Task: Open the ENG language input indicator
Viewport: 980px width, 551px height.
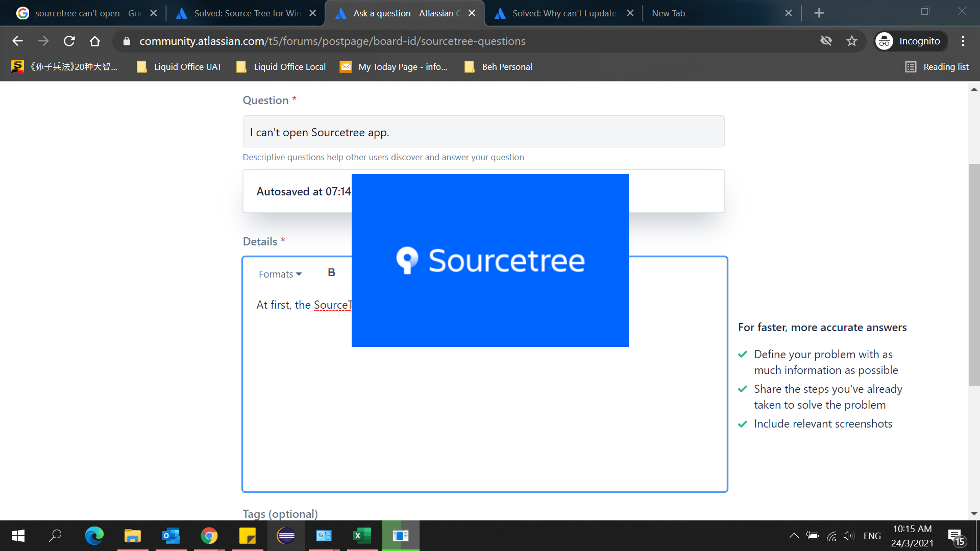Action: (x=872, y=536)
